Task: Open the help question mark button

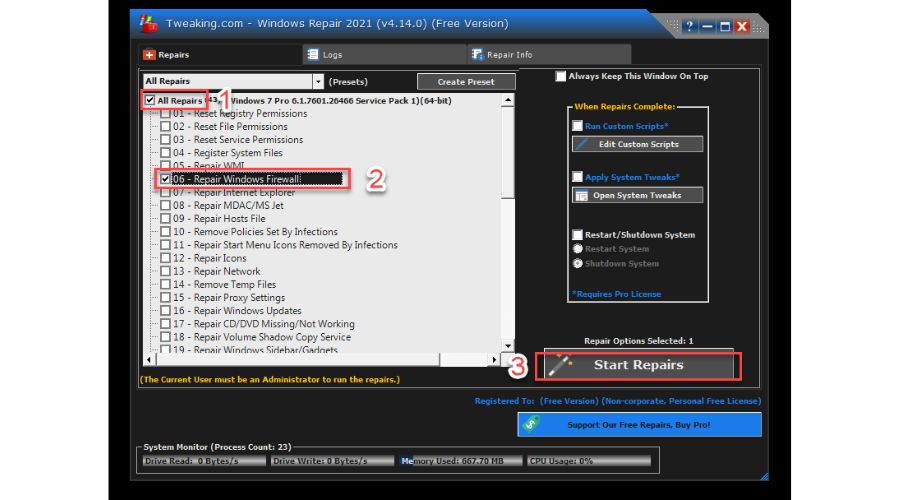Action: coord(689,26)
